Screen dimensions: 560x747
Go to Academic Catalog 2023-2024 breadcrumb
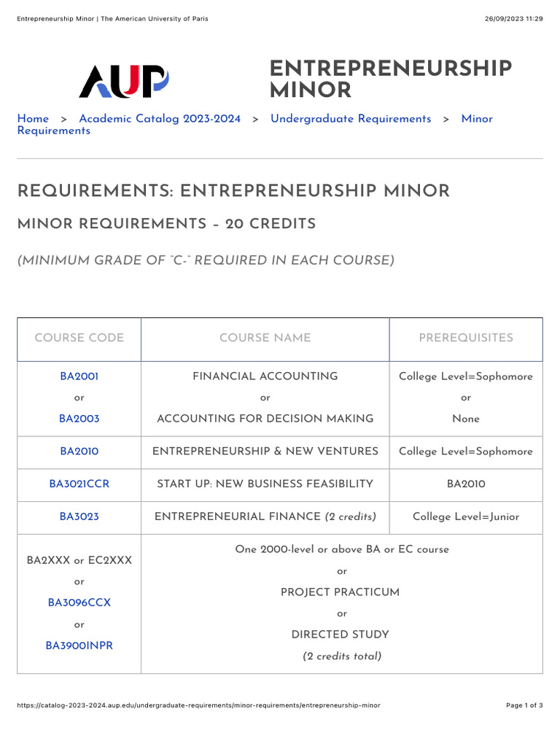click(160, 119)
